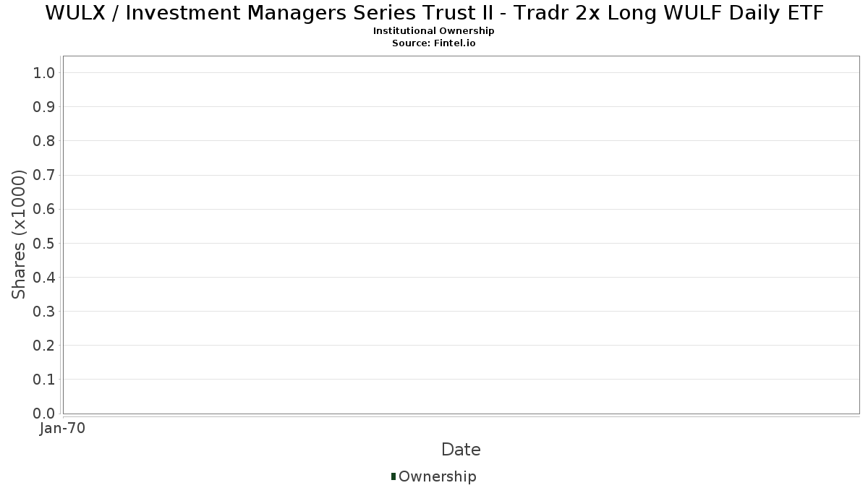Click the 1.0 y-axis tick label
868x488 pixels.
tap(44, 72)
